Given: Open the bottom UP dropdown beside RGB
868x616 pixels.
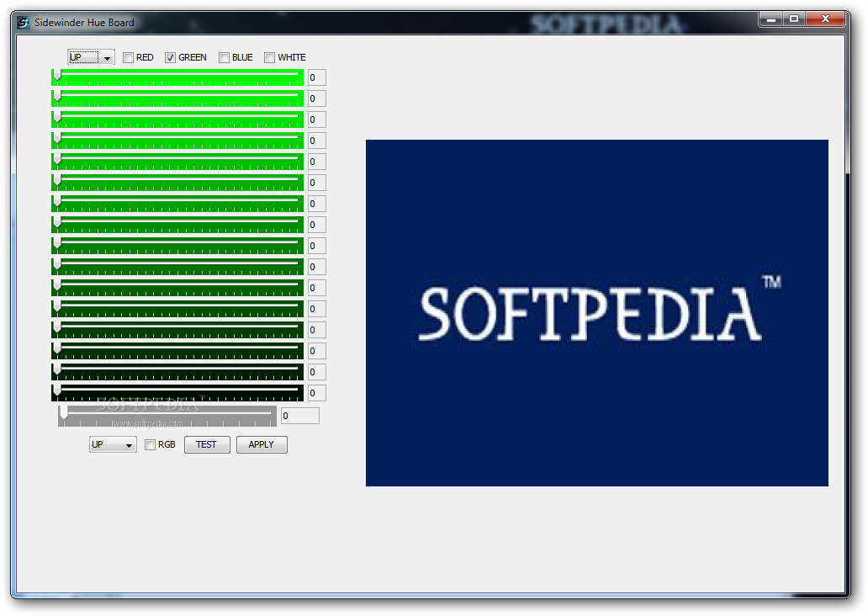Looking at the screenshot, I should click(113, 445).
